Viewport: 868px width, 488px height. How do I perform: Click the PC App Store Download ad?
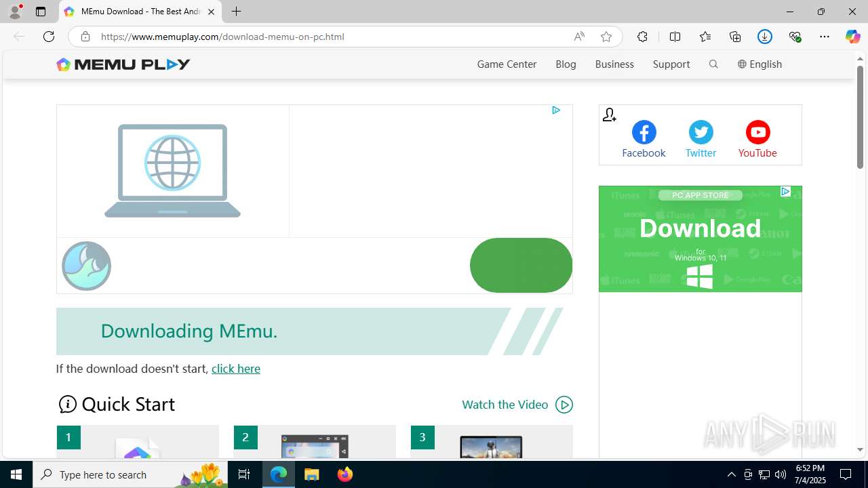click(701, 239)
